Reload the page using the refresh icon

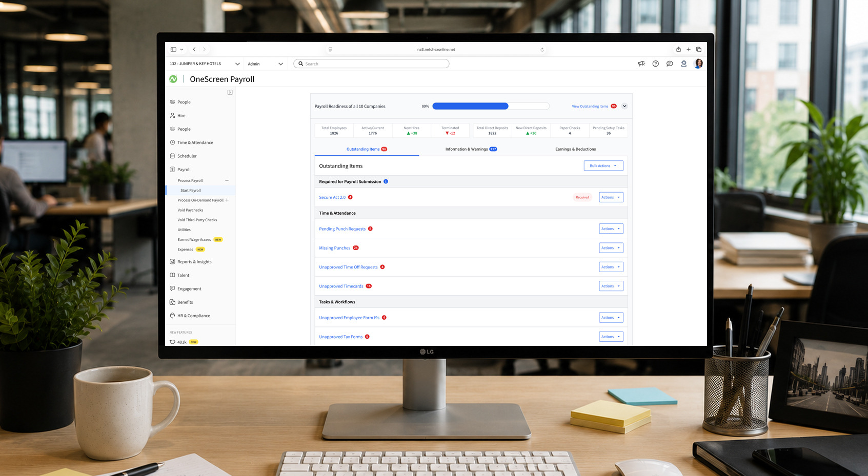pos(542,50)
